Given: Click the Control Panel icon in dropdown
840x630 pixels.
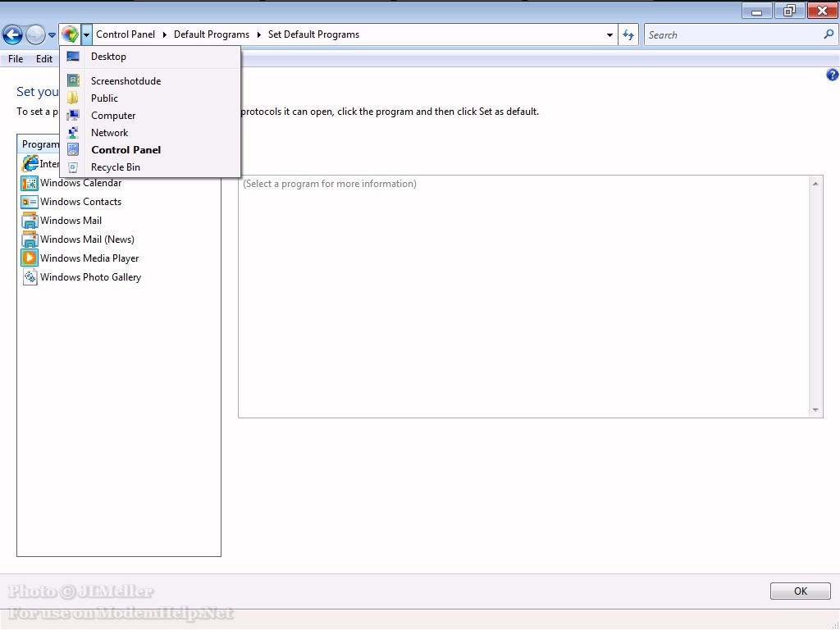Looking at the screenshot, I should [x=73, y=149].
